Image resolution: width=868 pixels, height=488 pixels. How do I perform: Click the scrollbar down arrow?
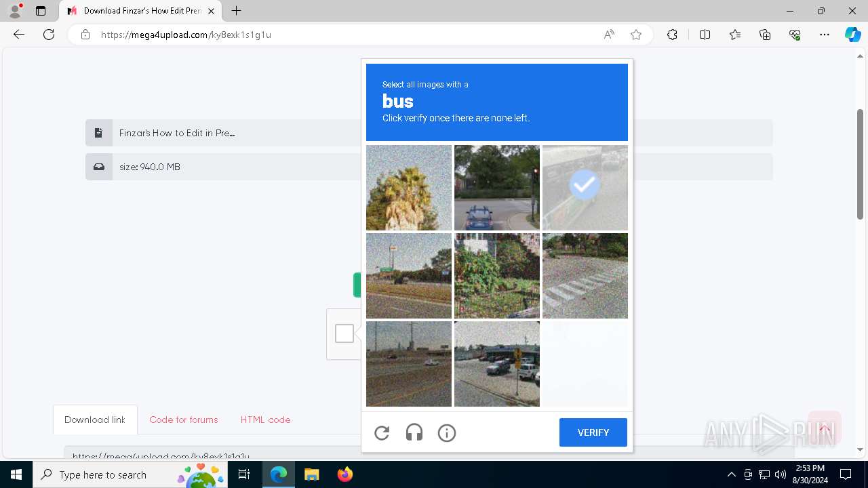tap(860, 449)
